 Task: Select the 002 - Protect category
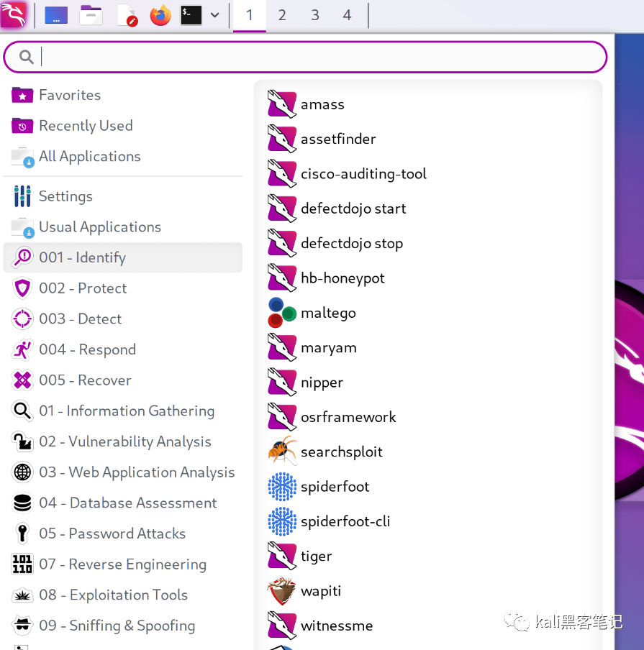(x=123, y=288)
